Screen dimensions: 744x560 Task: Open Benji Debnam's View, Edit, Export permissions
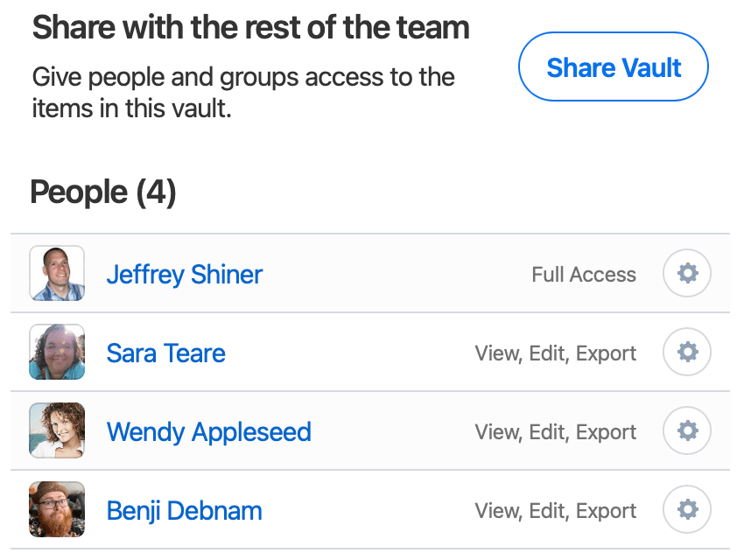click(555, 510)
